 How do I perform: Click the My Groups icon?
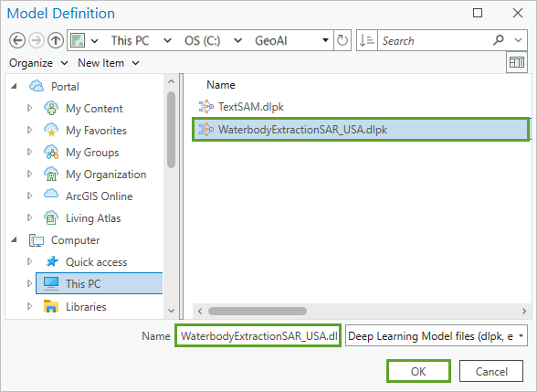[51, 152]
